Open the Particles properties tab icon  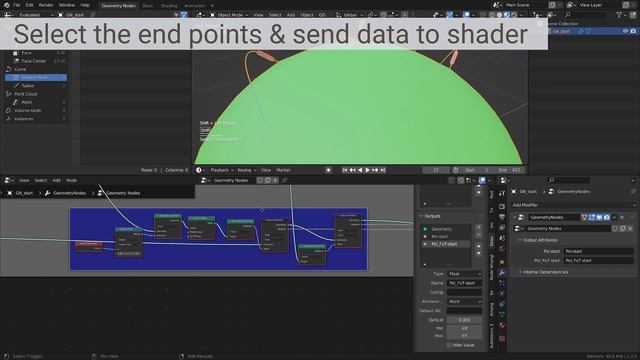click(502, 283)
